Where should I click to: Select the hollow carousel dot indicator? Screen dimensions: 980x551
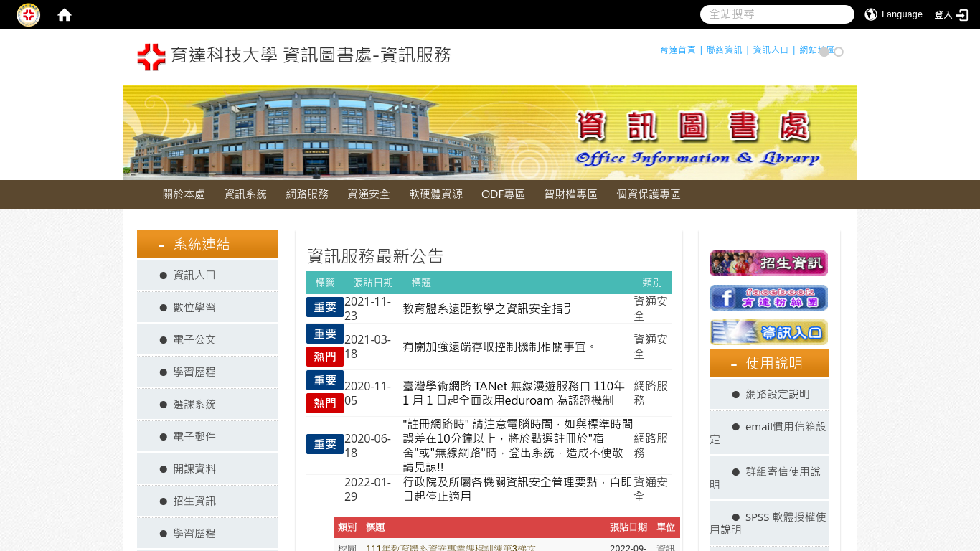pos(839,52)
